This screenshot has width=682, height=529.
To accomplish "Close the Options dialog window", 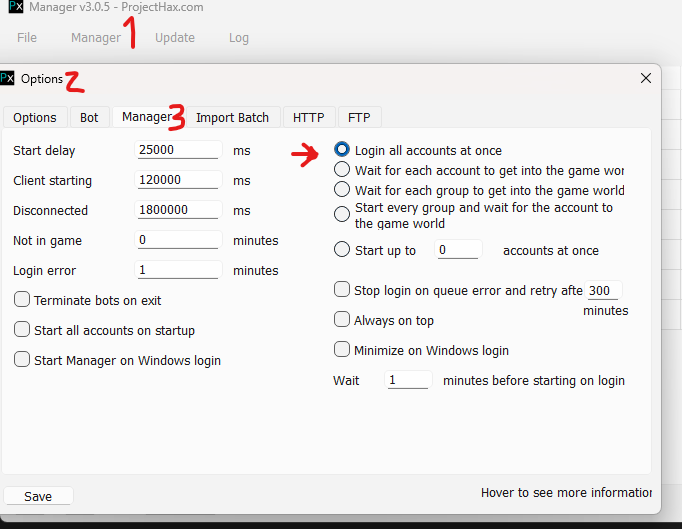I will pyautogui.click(x=645, y=78).
